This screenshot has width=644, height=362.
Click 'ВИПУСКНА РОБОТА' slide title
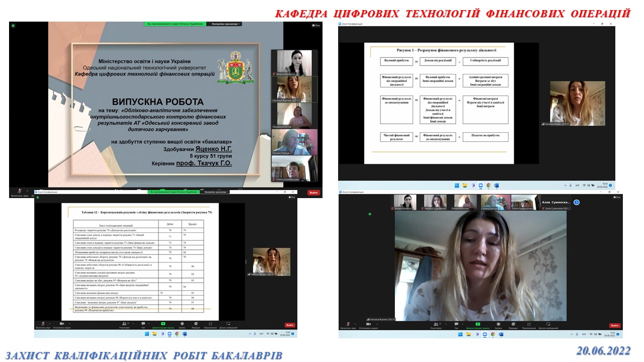click(157, 101)
